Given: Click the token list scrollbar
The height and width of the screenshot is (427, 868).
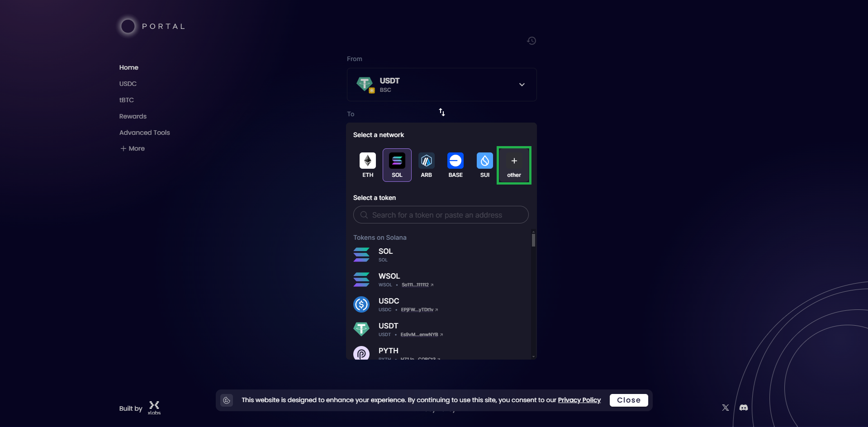Looking at the screenshot, I should click(534, 240).
